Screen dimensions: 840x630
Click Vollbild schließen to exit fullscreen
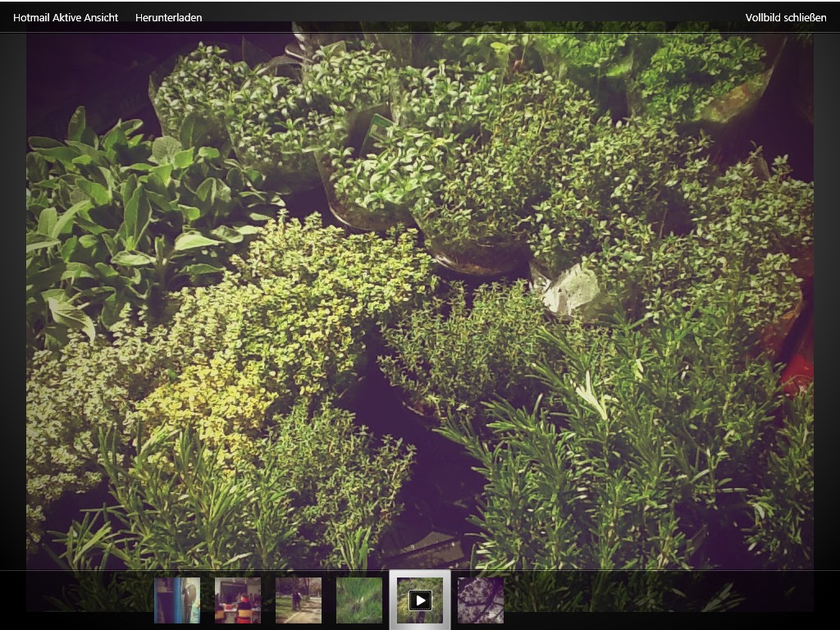785,18
